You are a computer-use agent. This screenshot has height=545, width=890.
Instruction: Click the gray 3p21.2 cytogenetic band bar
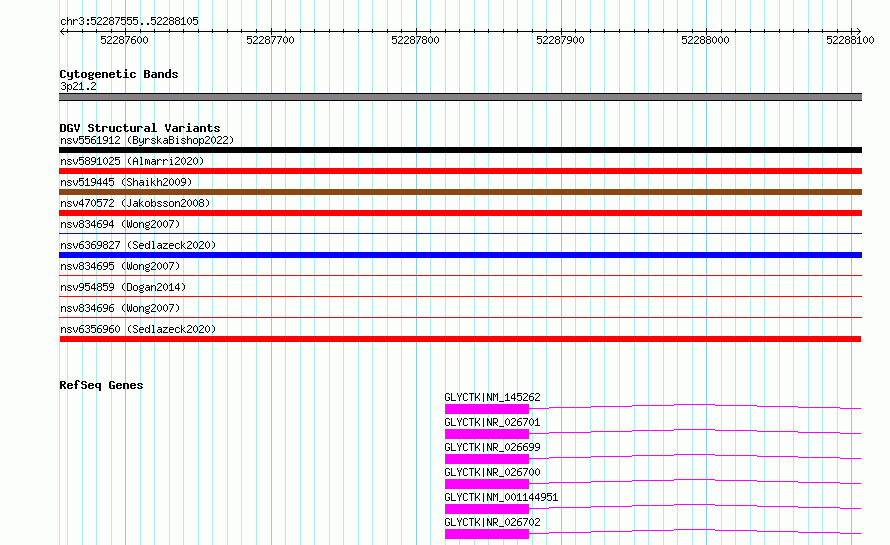[460, 97]
